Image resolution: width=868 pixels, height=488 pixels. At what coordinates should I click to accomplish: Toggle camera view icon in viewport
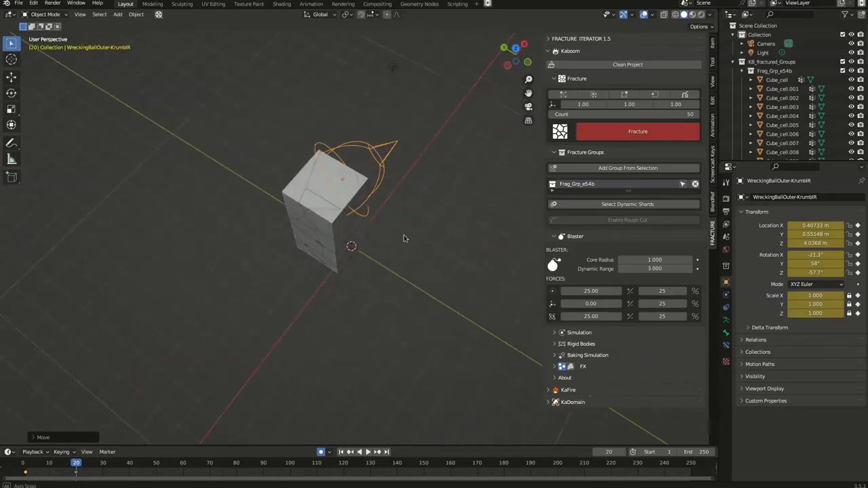click(x=528, y=106)
